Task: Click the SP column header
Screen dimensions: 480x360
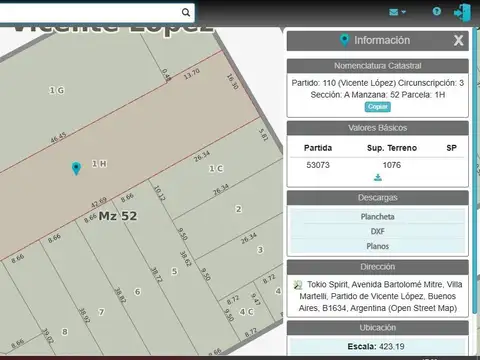Action: point(451,148)
